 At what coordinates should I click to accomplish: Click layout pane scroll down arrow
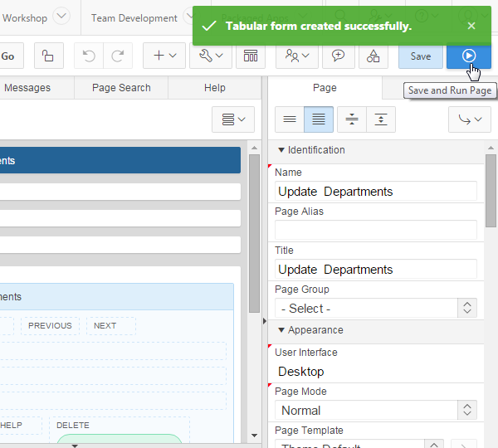pos(254,436)
